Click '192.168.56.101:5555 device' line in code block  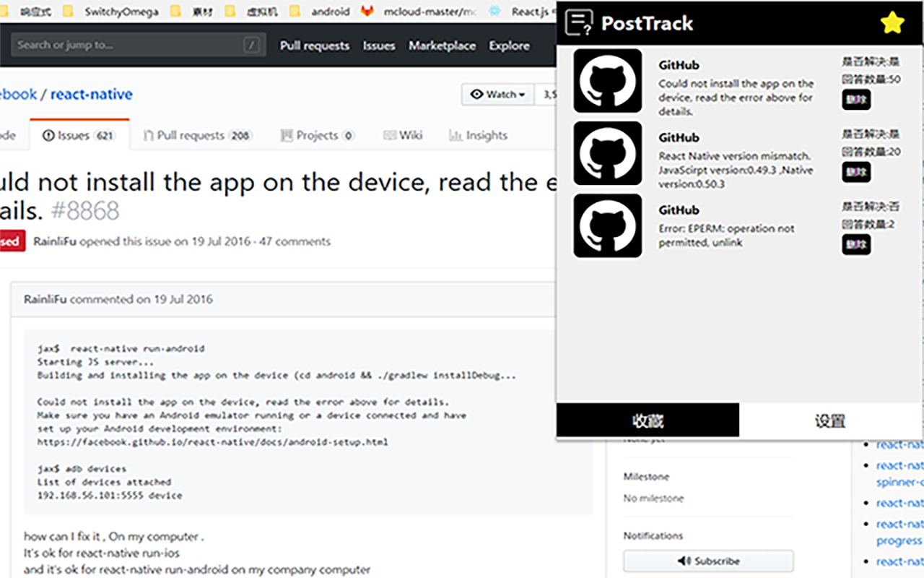[110, 496]
